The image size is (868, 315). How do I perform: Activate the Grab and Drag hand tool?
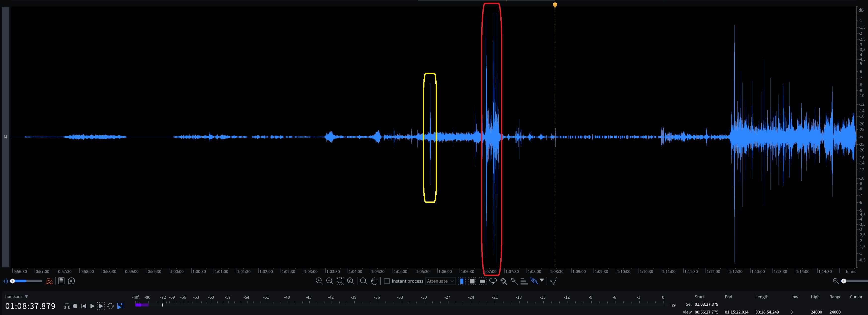point(374,281)
